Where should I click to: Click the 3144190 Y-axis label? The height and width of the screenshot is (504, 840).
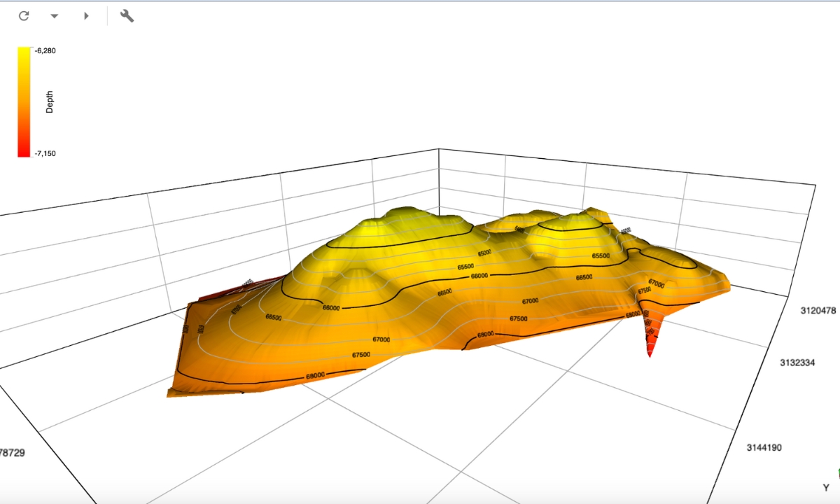point(763,447)
